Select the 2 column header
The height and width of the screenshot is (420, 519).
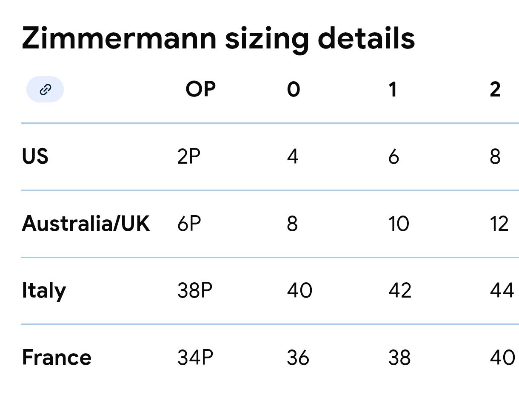(x=495, y=89)
